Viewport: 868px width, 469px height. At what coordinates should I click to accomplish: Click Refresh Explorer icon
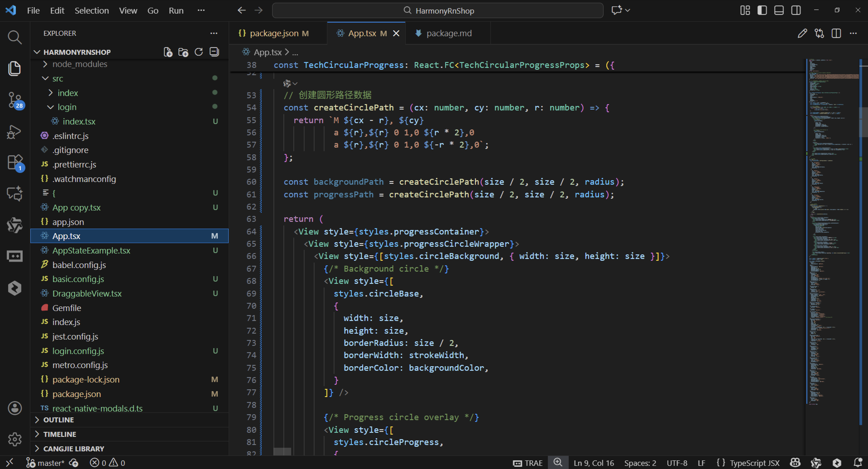(199, 52)
